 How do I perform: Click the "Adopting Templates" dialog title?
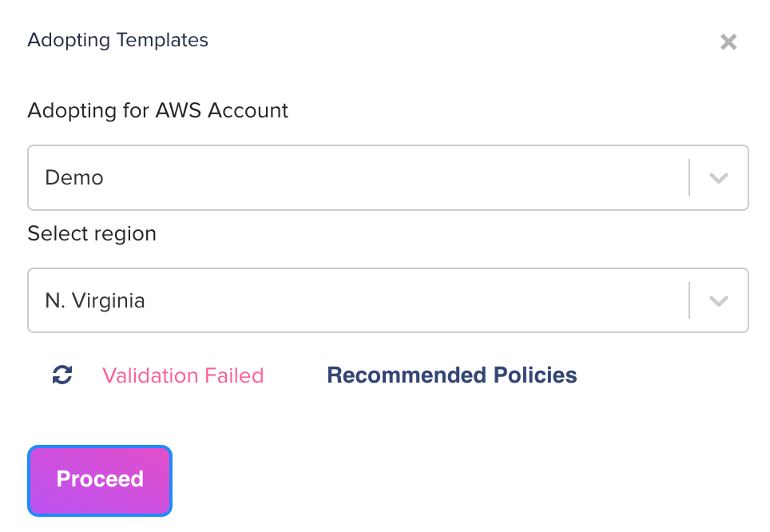(x=117, y=40)
